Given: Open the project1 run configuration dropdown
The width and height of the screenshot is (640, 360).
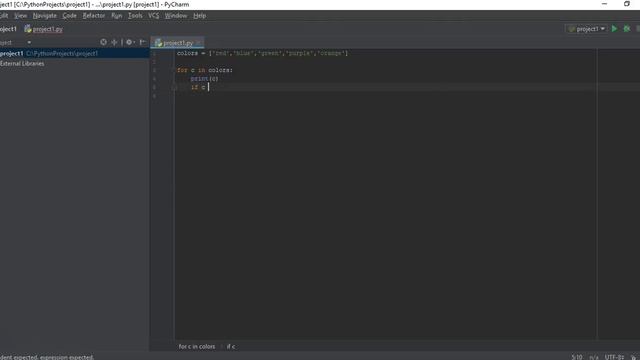Looking at the screenshot, I should pyautogui.click(x=587, y=29).
